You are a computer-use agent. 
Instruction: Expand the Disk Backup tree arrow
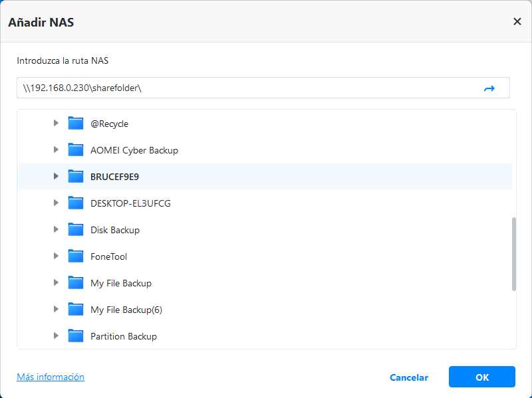click(56, 230)
